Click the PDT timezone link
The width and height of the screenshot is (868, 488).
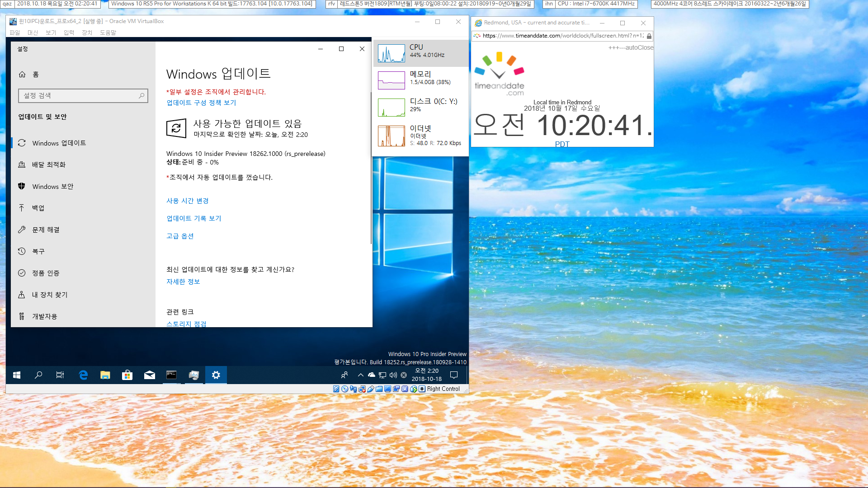point(562,144)
